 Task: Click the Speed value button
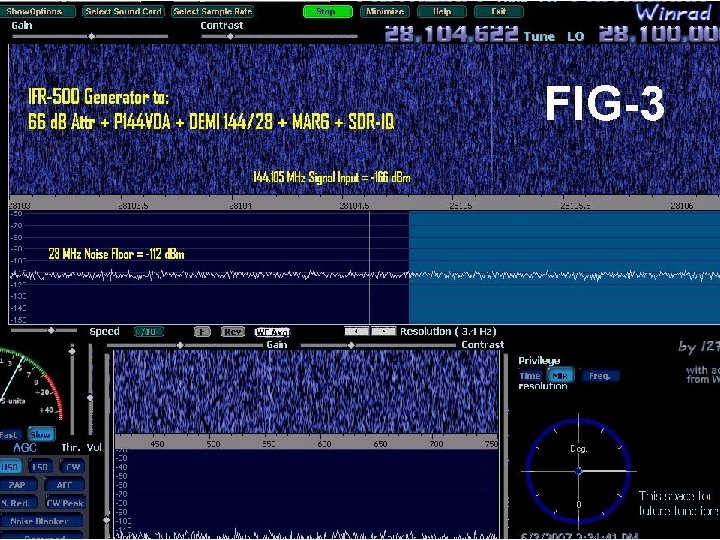[149, 332]
